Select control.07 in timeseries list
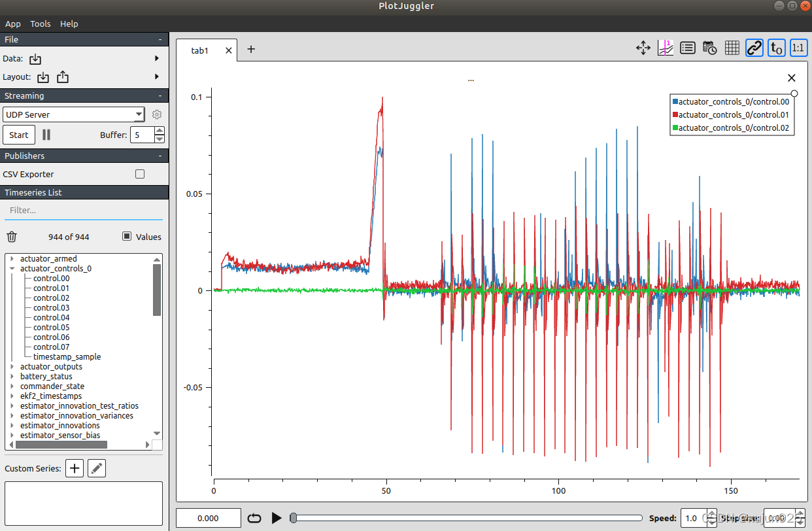 51,347
